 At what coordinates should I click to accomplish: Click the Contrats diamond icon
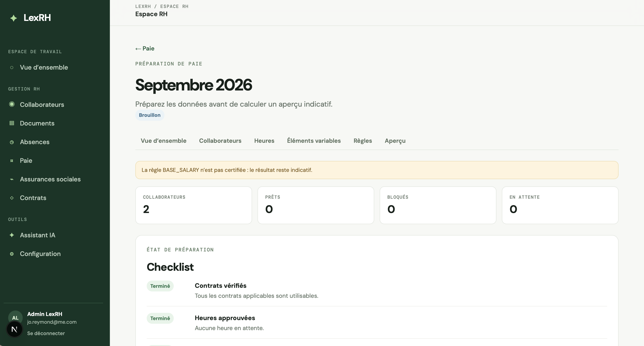12,198
